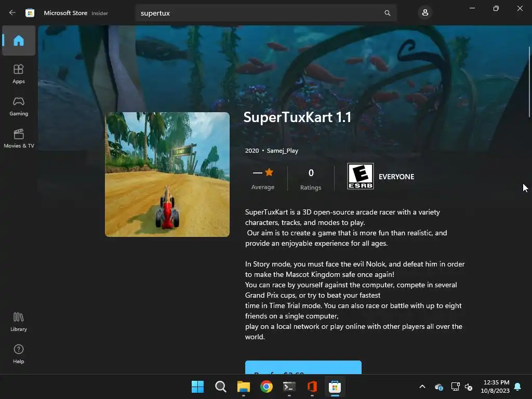Open the Library page

[19, 322]
